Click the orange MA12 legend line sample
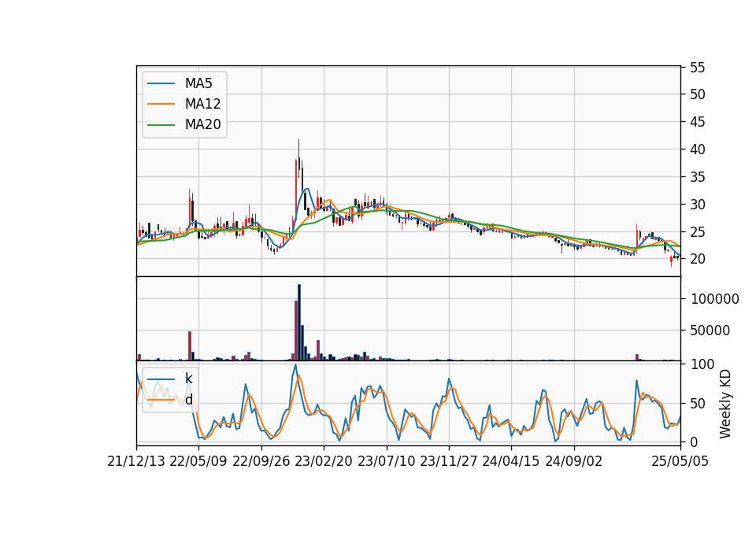The image size is (756, 543). pos(161,104)
